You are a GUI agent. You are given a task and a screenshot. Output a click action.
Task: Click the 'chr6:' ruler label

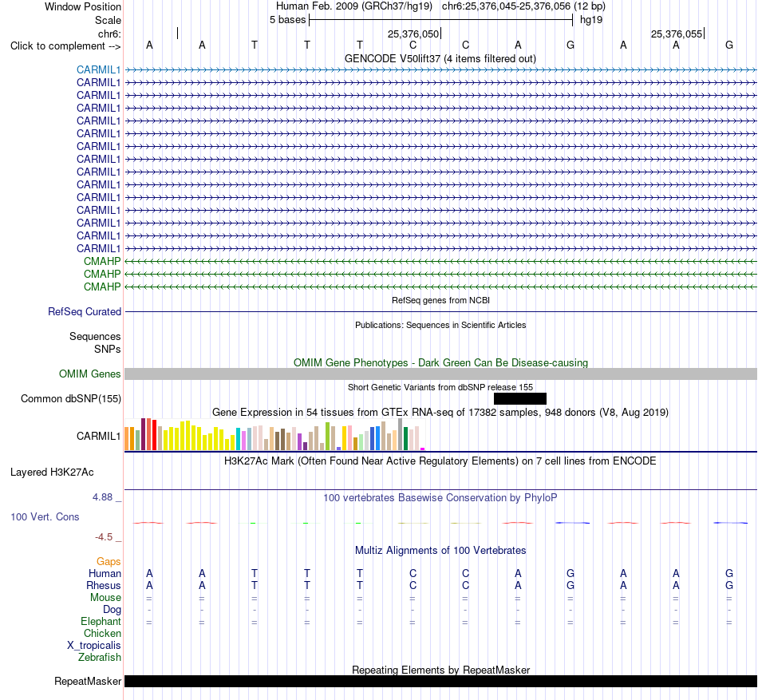click(x=109, y=34)
